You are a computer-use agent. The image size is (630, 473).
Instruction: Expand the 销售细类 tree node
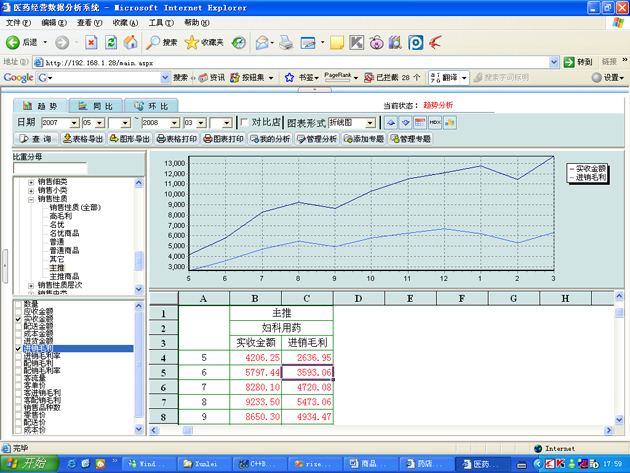pyautogui.click(x=31, y=182)
